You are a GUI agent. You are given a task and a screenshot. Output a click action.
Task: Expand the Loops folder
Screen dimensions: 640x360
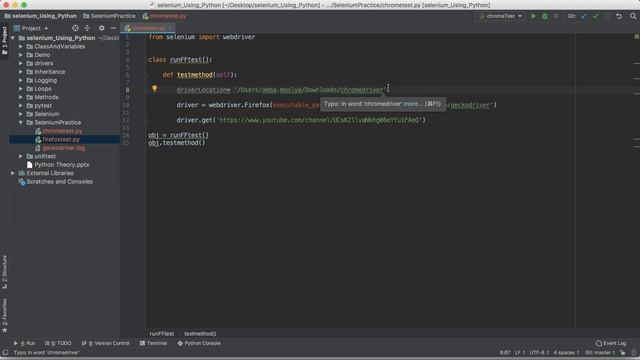point(21,89)
